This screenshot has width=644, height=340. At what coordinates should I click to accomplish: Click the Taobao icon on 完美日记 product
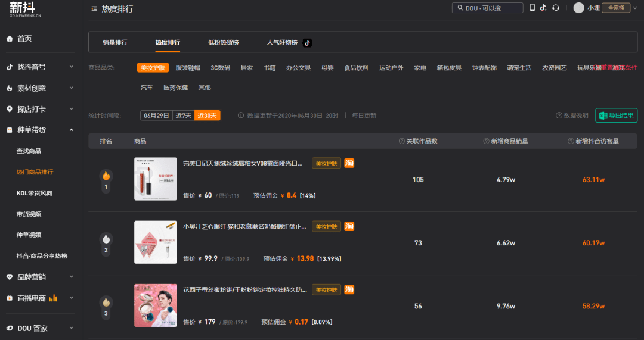click(349, 163)
